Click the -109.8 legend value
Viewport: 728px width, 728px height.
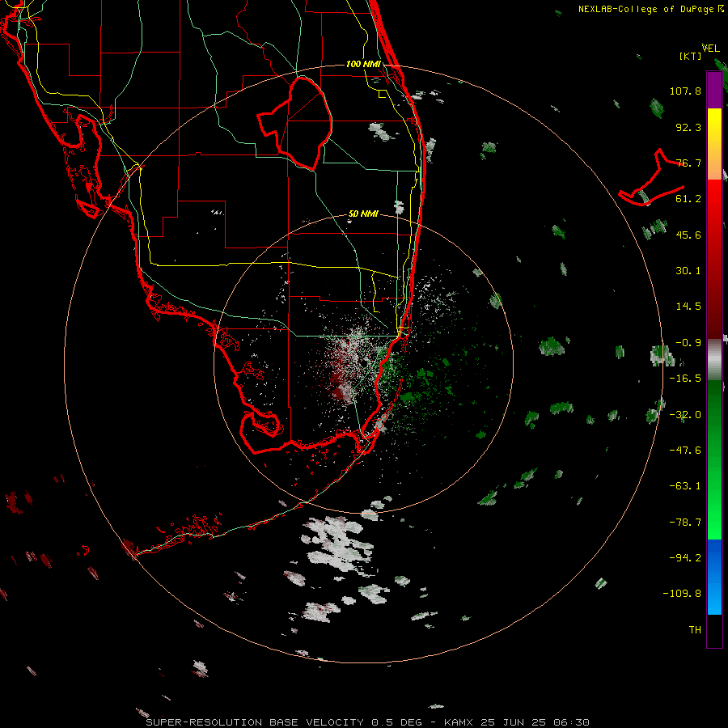click(682, 594)
